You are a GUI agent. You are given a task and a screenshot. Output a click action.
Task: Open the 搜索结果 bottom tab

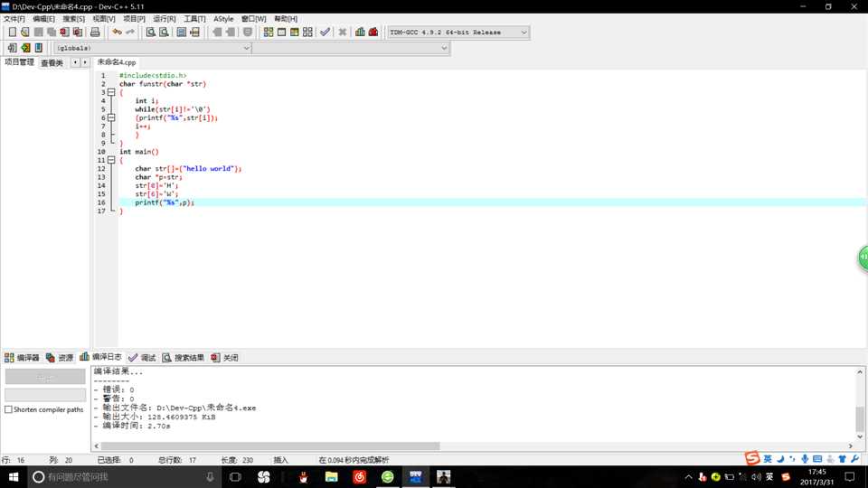pyautogui.click(x=184, y=358)
